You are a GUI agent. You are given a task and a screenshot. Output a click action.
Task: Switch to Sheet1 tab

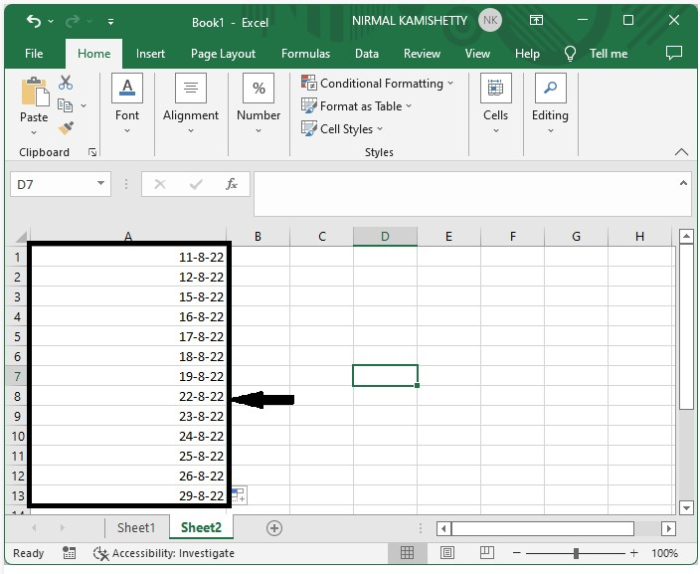(x=136, y=528)
